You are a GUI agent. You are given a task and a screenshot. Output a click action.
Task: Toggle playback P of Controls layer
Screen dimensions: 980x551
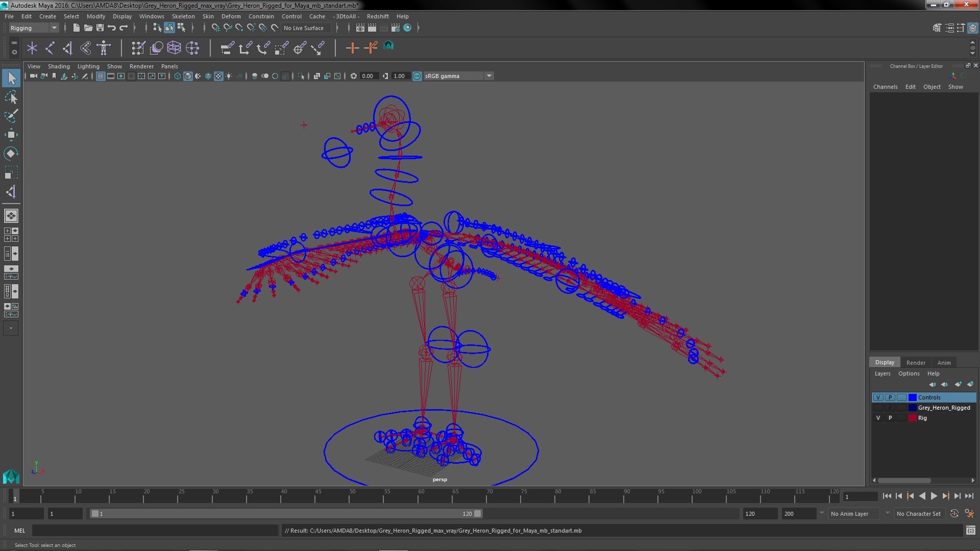(890, 397)
